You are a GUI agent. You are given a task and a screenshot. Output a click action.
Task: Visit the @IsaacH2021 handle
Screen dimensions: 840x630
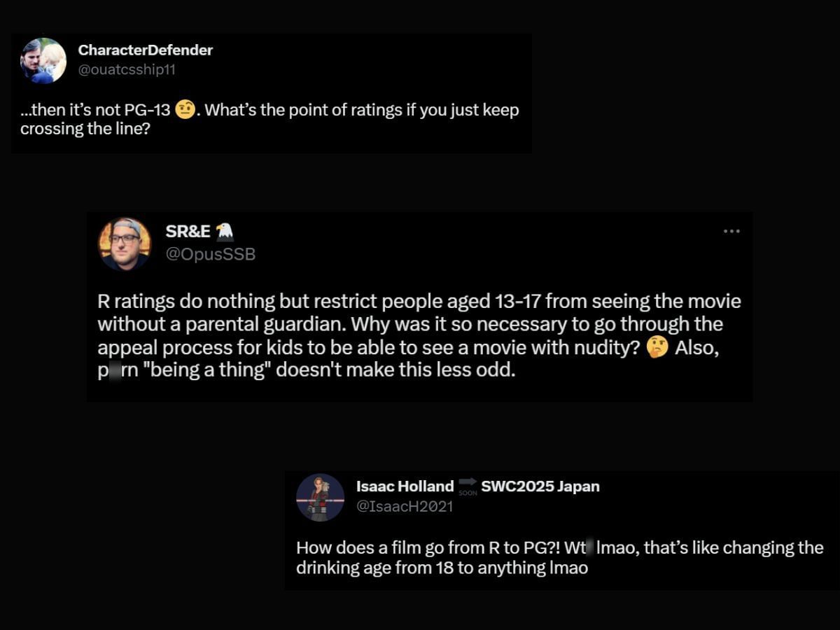[x=405, y=506]
